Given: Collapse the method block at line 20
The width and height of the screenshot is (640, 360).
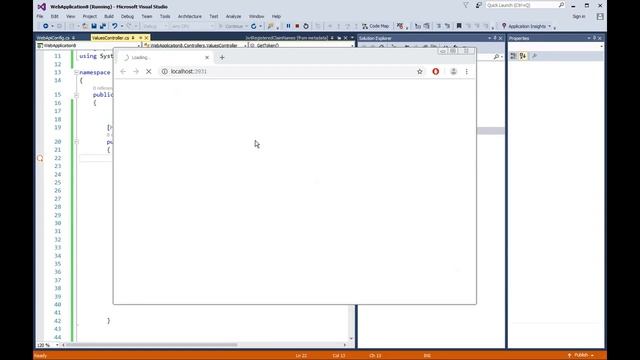Looking at the screenshot, I should (76, 142).
